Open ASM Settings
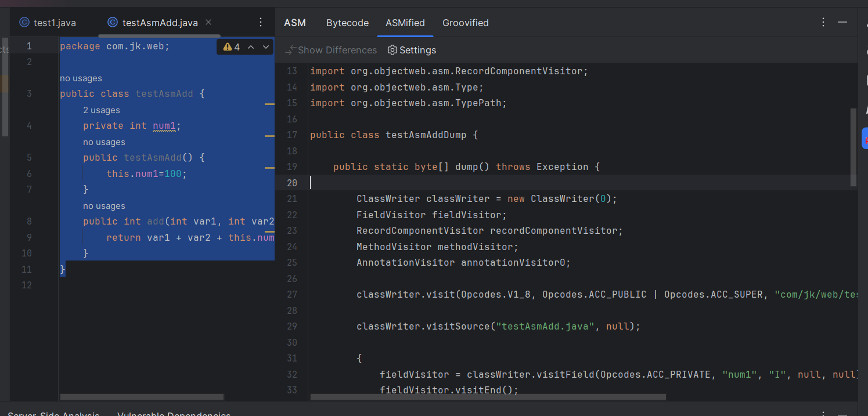This screenshot has width=868, height=416. pos(412,50)
